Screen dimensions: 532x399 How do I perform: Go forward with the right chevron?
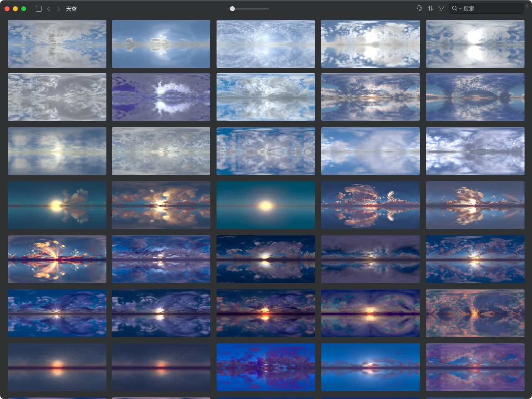[x=58, y=9]
